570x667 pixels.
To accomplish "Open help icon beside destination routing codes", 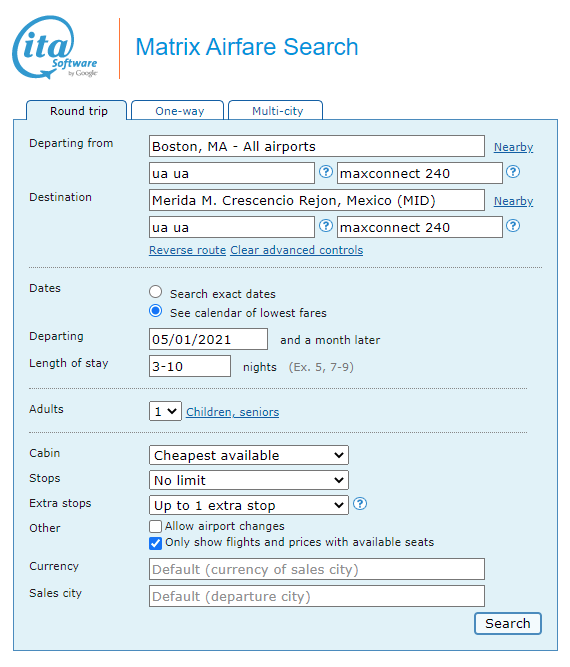I will point(326,226).
